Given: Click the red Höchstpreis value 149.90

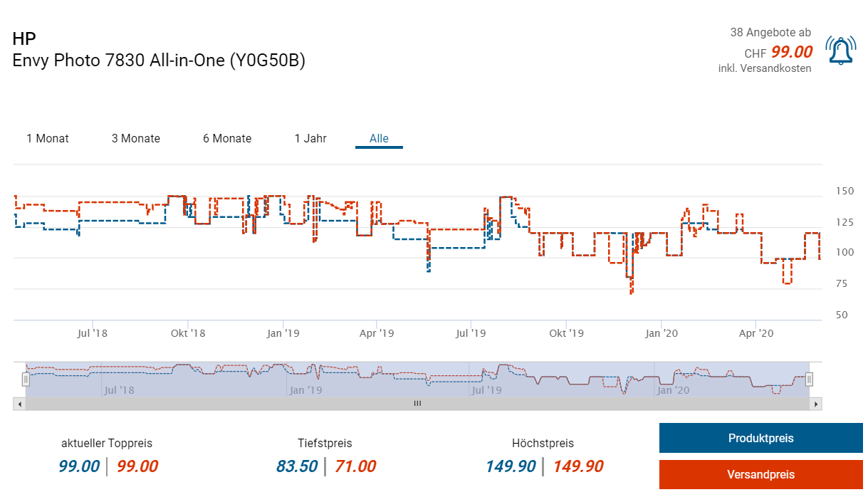Looking at the screenshot, I should coord(577,467).
